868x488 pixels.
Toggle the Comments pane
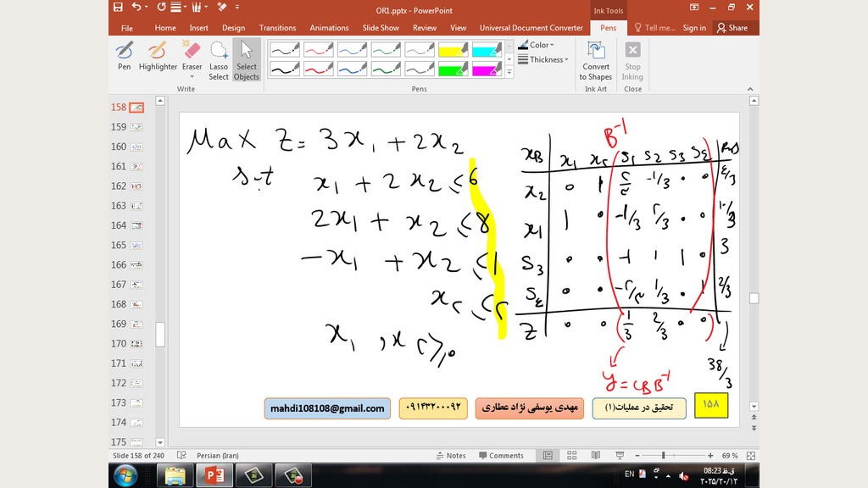pos(500,455)
